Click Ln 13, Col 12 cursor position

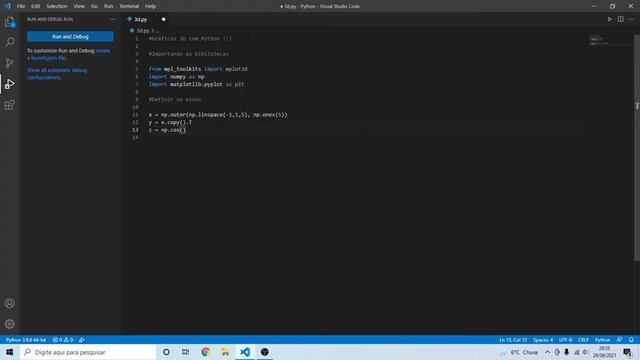(513, 340)
